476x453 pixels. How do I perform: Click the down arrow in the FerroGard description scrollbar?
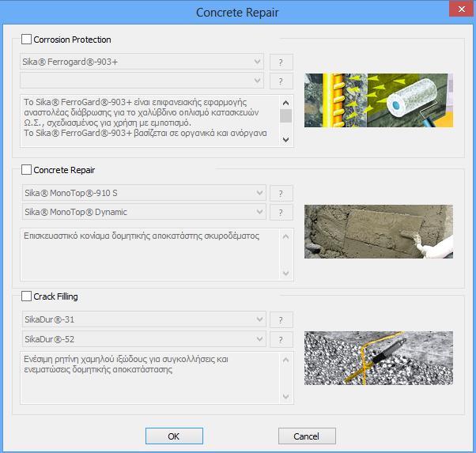click(285, 140)
